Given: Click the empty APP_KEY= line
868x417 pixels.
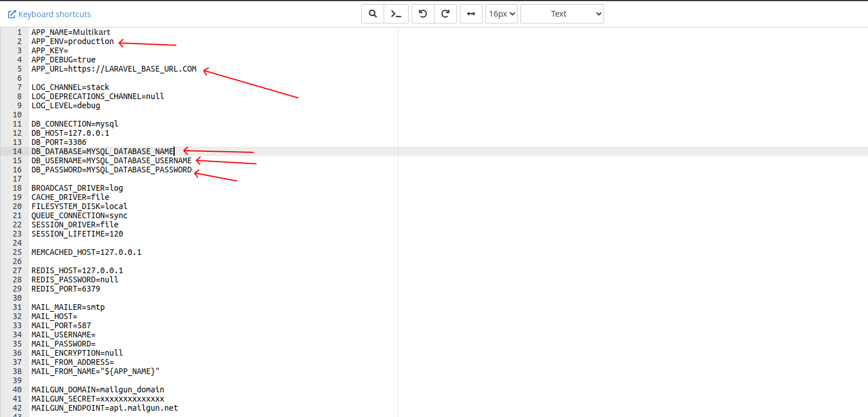Looking at the screenshot, I should (x=50, y=50).
